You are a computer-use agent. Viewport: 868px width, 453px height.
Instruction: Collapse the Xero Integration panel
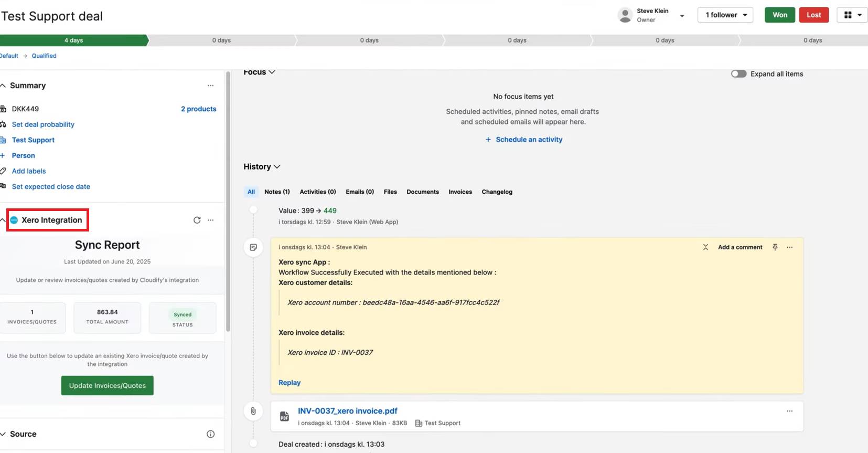point(3,220)
